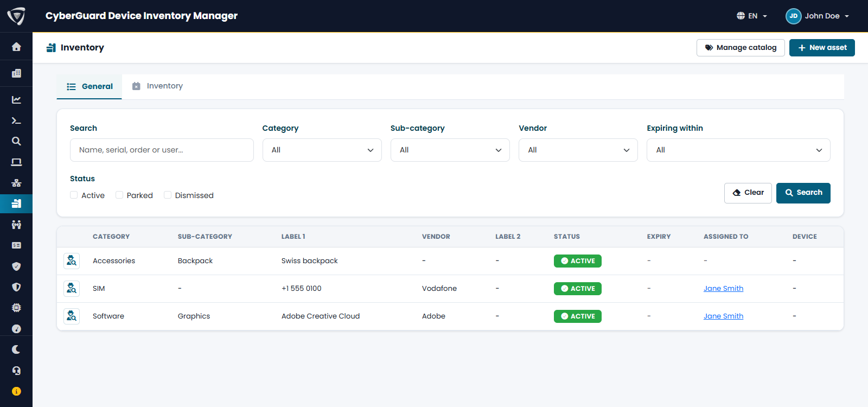Focus the Name, serial, order search field
The image size is (868, 407).
pyautogui.click(x=162, y=150)
